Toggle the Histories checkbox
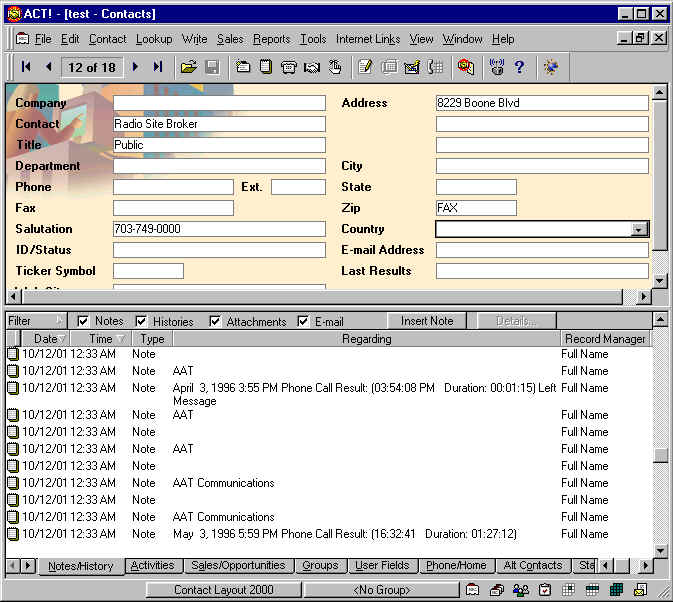Viewport: 673px width, 602px height. (141, 322)
